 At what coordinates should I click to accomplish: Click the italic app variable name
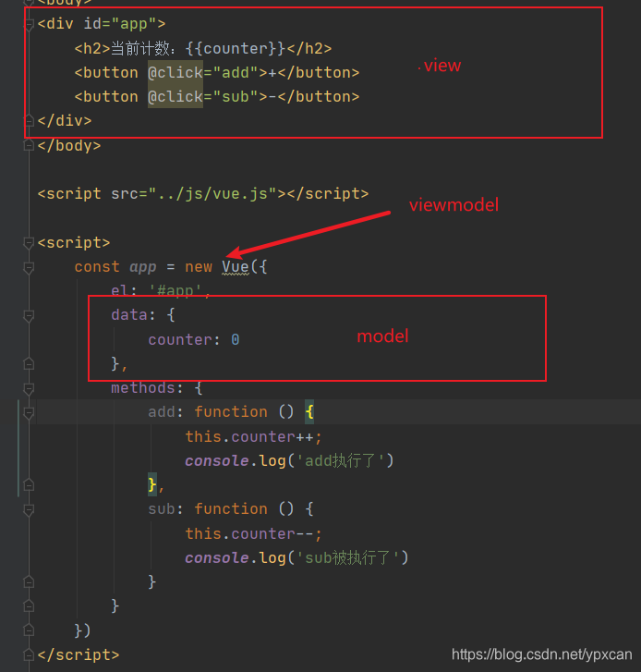[x=143, y=267]
